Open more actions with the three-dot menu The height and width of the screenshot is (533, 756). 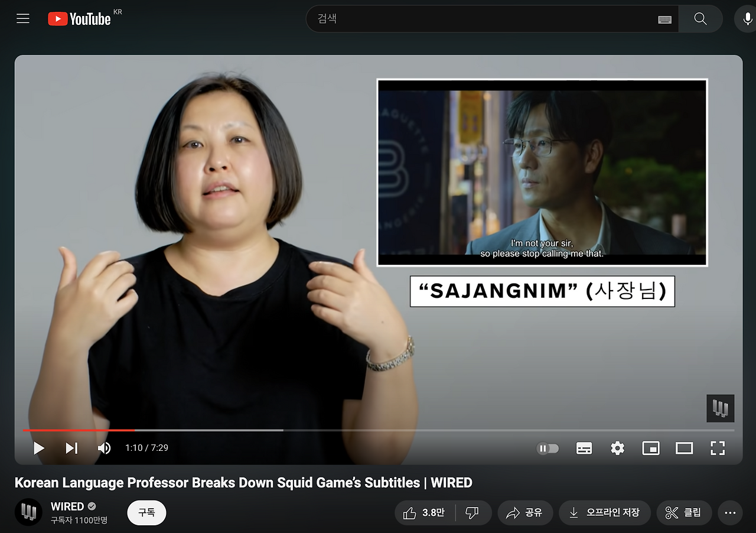[x=730, y=513]
